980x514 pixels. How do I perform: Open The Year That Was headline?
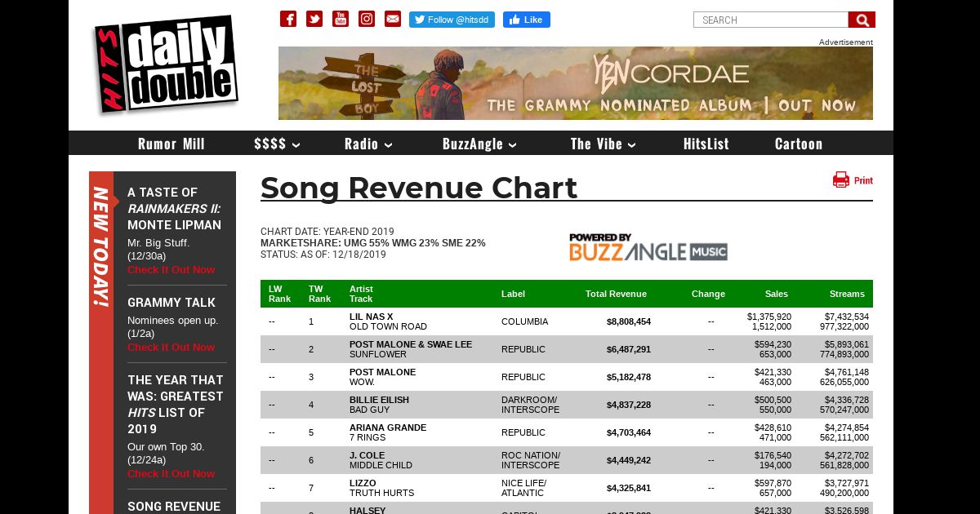coord(176,405)
